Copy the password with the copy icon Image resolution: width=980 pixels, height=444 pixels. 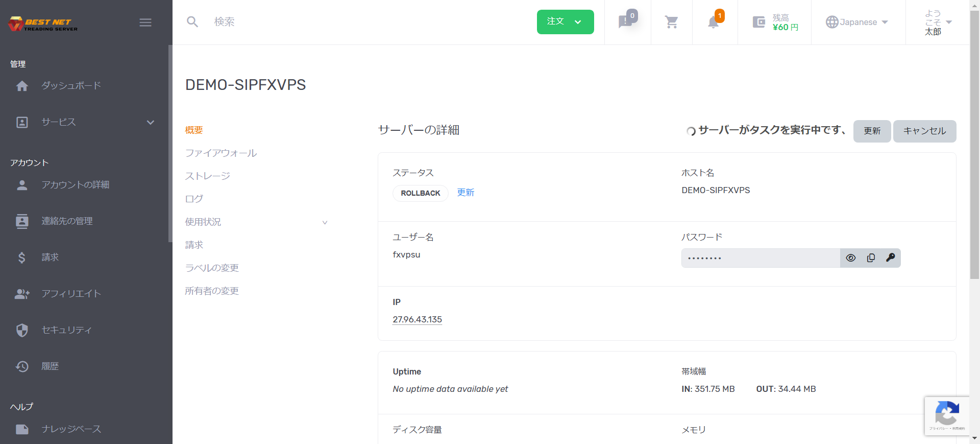(x=871, y=258)
